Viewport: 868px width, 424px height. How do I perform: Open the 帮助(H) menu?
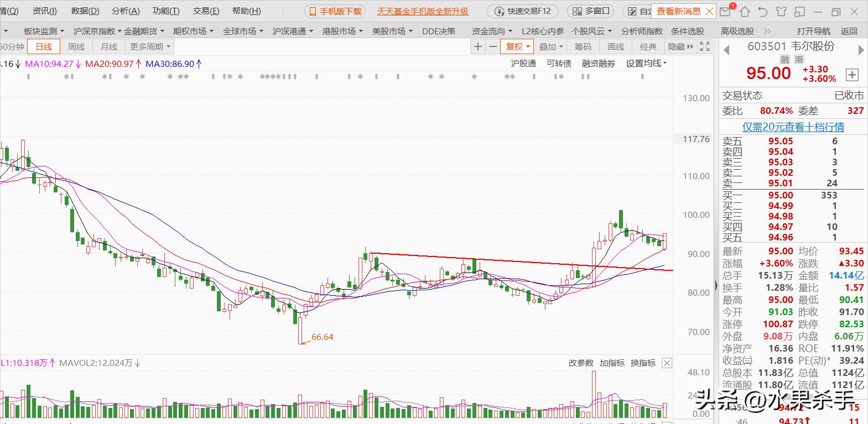[x=246, y=11]
